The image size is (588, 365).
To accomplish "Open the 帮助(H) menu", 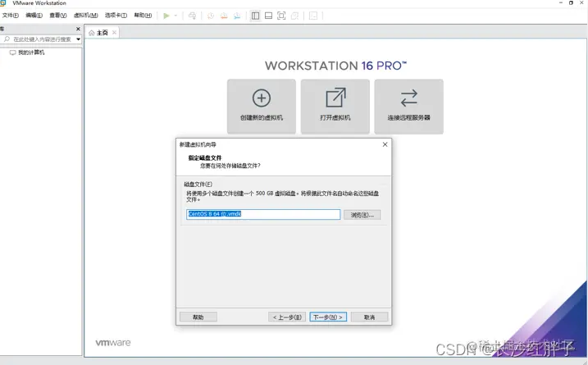I will (x=143, y=16).
